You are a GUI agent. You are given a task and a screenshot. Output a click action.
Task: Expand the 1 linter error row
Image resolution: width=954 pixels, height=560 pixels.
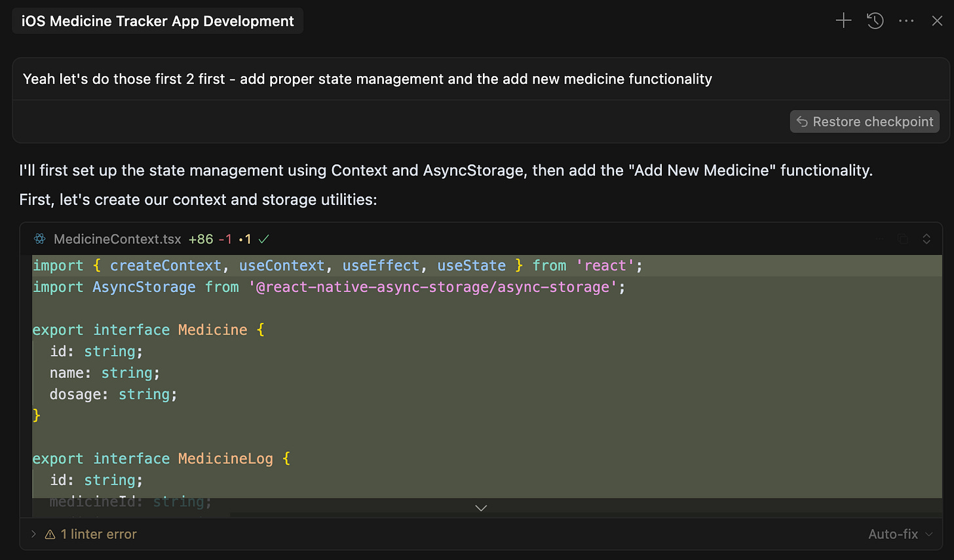click(x=33, y=534)
